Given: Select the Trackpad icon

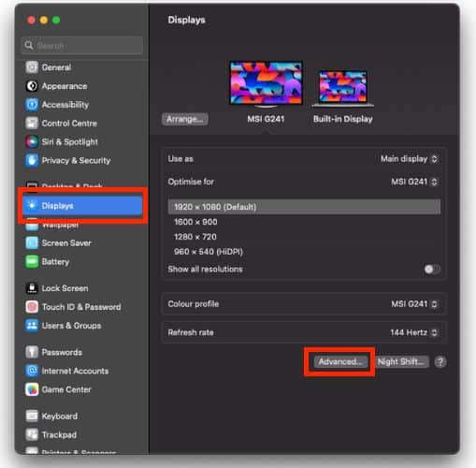Looking at the screenshot, I should coord(32,434).
